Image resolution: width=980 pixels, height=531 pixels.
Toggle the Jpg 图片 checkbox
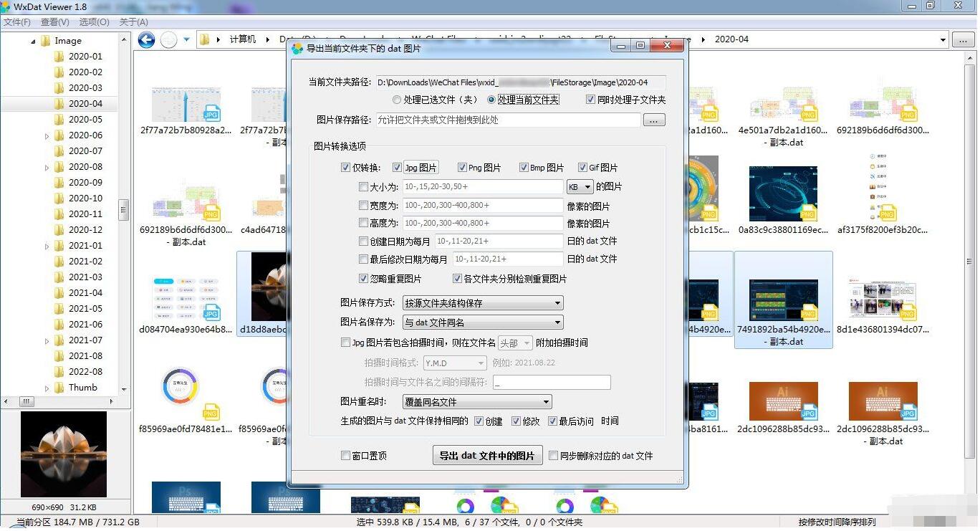tap(397, 168)
